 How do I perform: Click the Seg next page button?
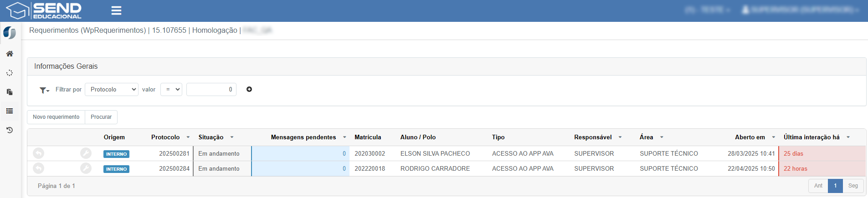coord(853,186)
